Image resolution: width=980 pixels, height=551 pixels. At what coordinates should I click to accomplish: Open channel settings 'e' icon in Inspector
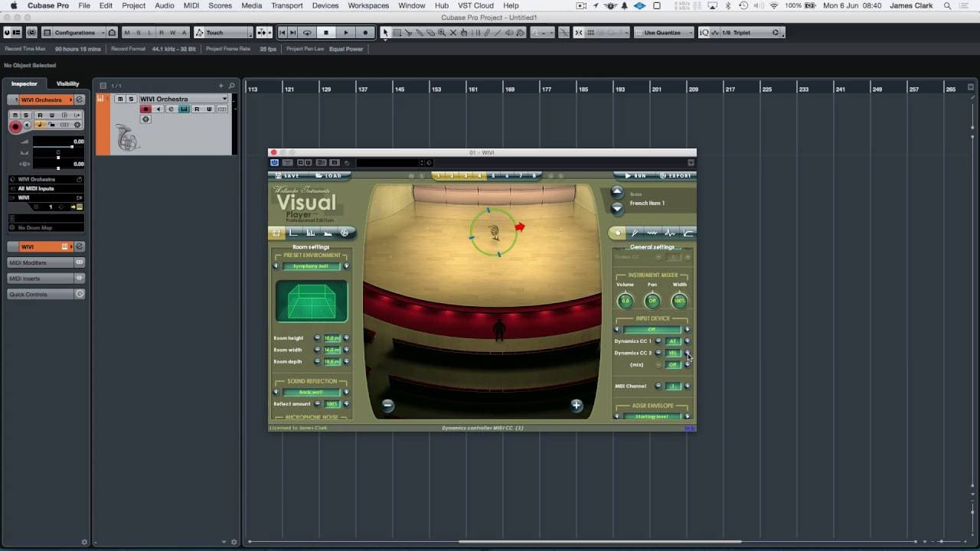(x=80, y=100)
